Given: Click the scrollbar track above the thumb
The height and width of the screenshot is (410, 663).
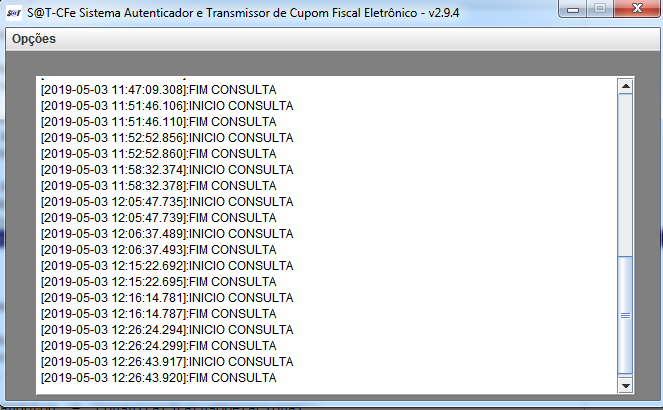Looking at the screenshot, I should (x=625, y=175).
